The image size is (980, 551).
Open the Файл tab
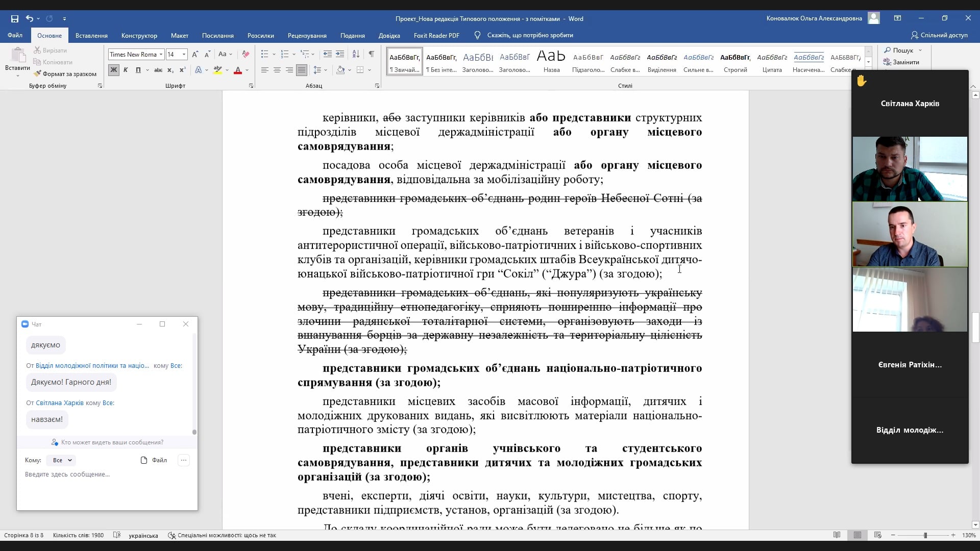[x=15, y=35]
